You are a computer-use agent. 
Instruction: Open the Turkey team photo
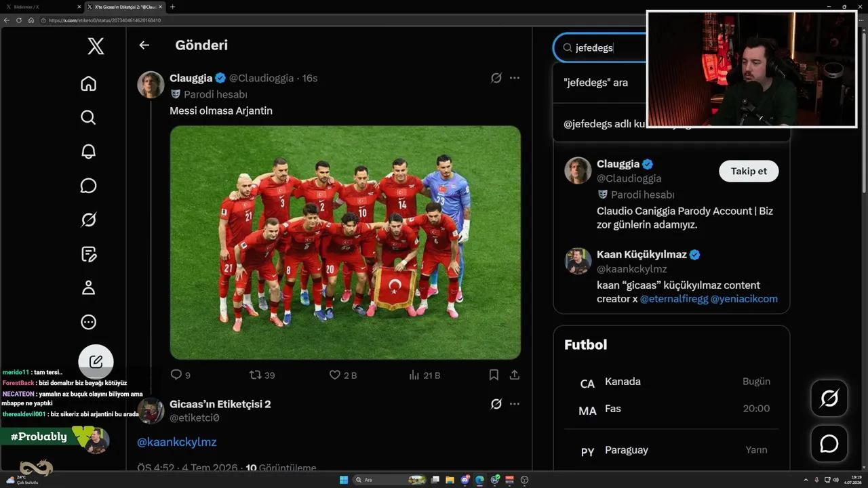(345, 242)
